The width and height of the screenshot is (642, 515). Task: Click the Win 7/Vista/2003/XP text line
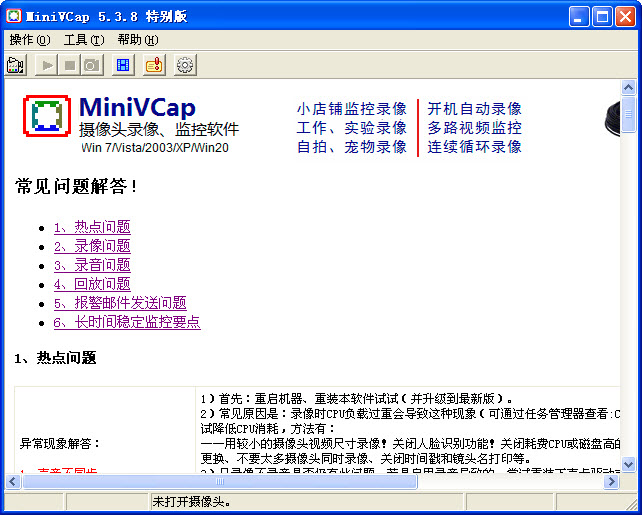(x=155, y=147)
